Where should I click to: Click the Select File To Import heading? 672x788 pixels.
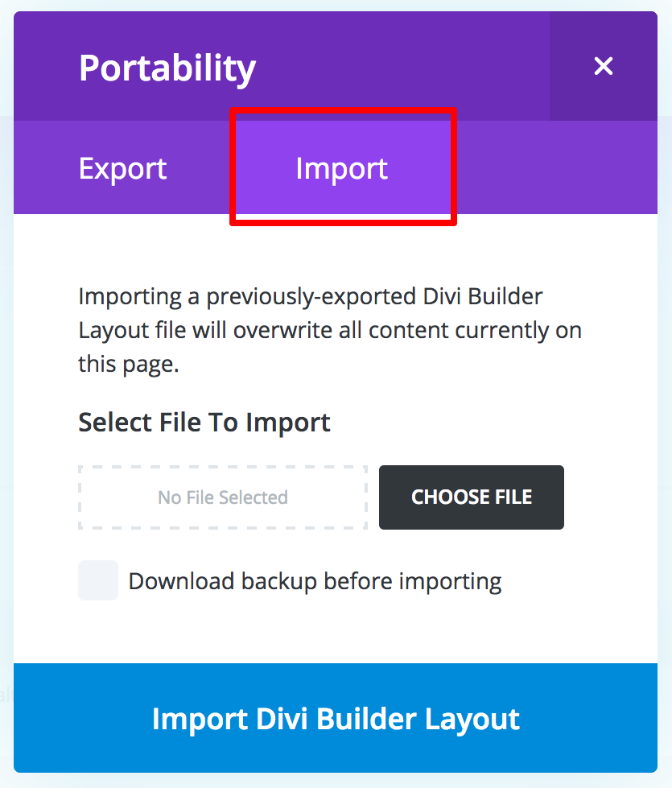pos(204,422)
